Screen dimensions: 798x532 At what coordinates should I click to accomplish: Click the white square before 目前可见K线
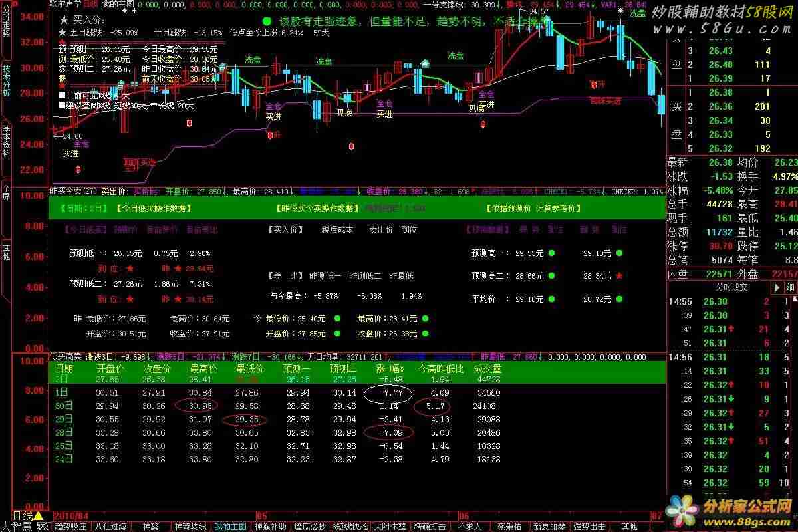[x=62, y=95]
